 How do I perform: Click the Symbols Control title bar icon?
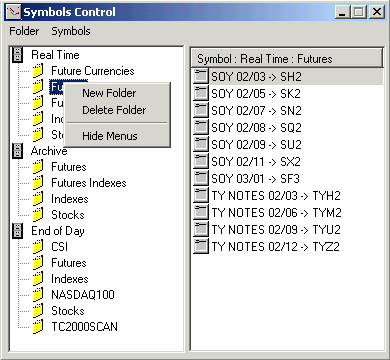pos(14,12)
